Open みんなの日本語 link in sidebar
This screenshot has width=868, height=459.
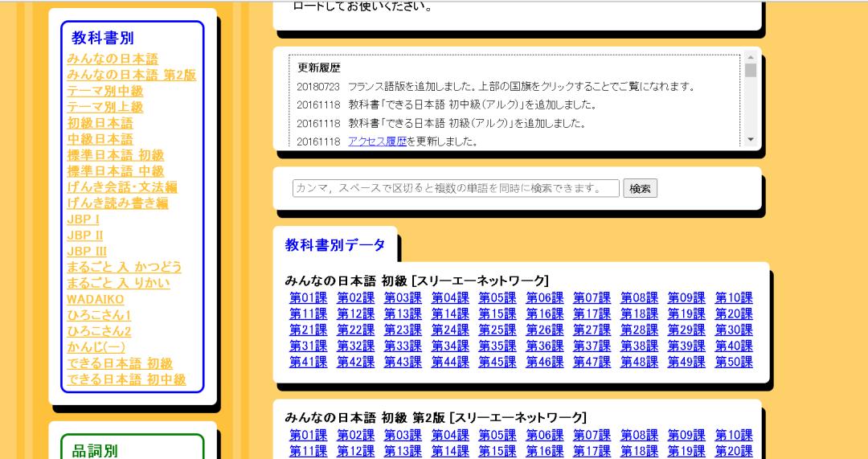tap(113, 59)
